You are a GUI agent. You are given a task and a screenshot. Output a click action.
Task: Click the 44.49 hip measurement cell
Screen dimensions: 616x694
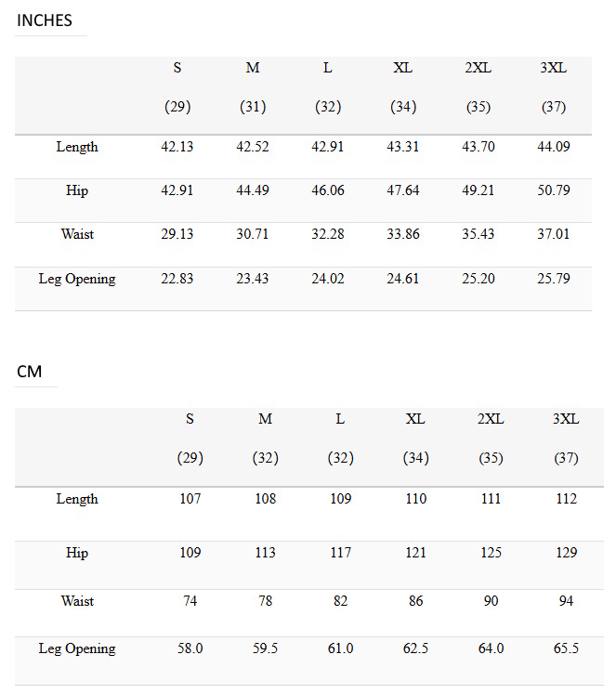(x=253, y=190)
